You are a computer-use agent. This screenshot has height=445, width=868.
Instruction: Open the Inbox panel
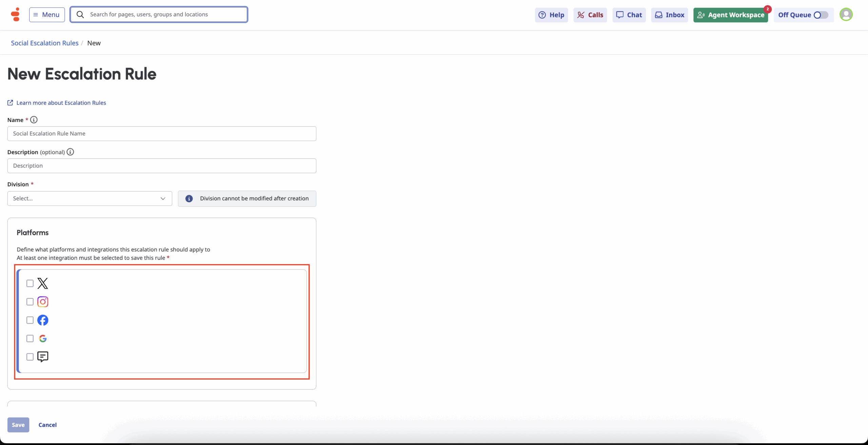(669, 15)
